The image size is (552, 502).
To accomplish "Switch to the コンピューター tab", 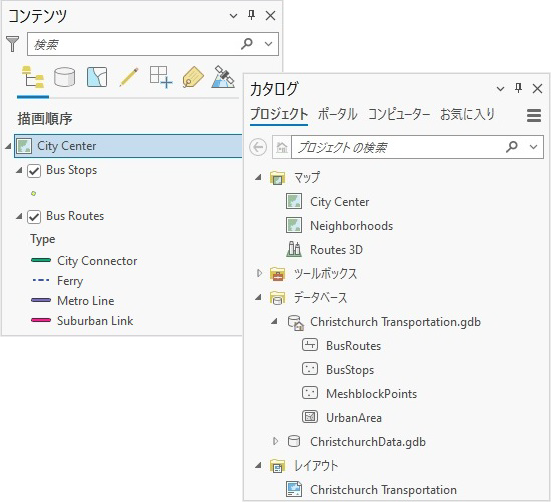I will pyautogui.click(x=399, y=114).
